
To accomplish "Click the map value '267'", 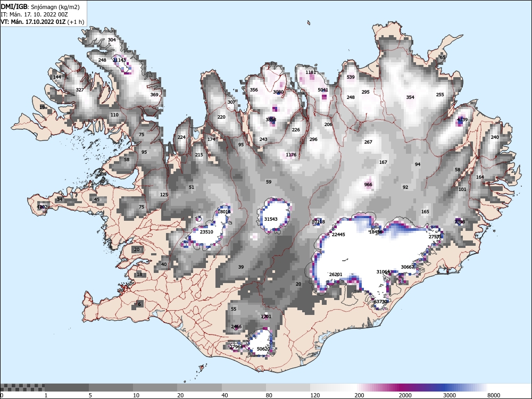I will (x=368, y=142).
